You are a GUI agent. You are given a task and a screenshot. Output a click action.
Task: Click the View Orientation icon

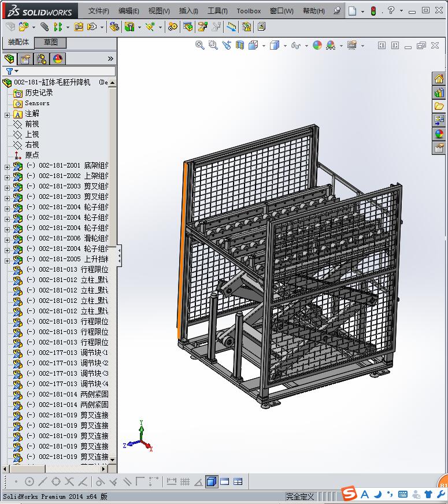(x=253, y=45)
